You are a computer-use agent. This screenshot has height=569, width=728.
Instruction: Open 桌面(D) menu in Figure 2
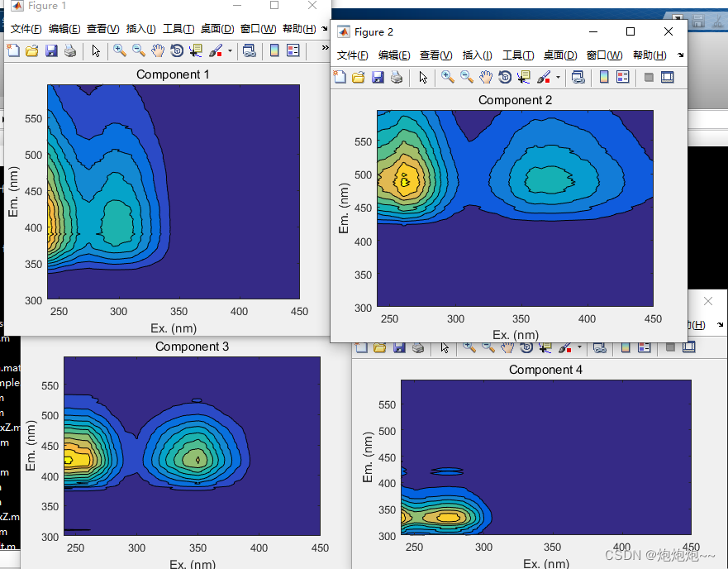560,55
